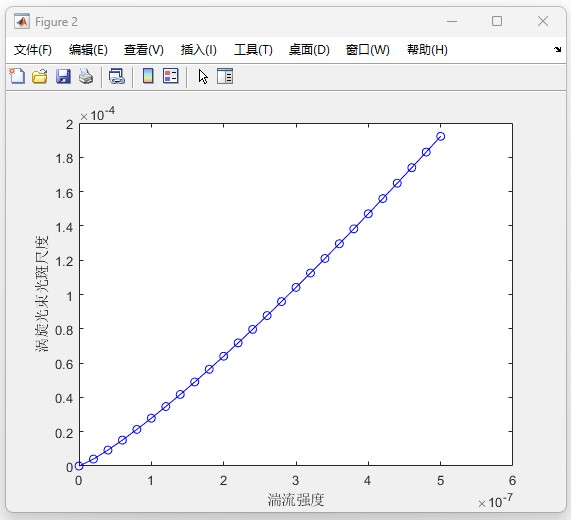Open the 文件(F) menu
Viewport: 571px width, 520px height.
pyautogui.click(x=33, y=50)
